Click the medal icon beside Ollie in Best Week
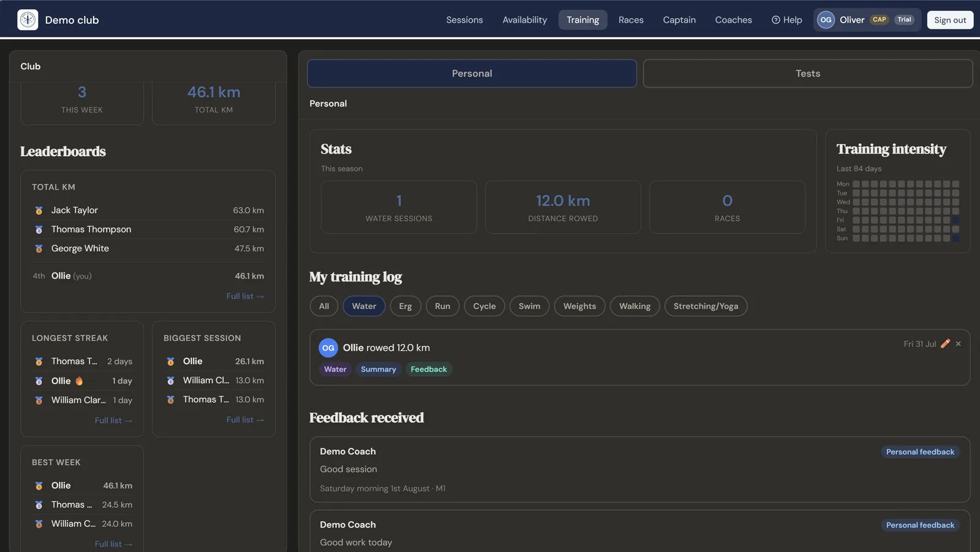The image size is (980, 552). [39, 486]
